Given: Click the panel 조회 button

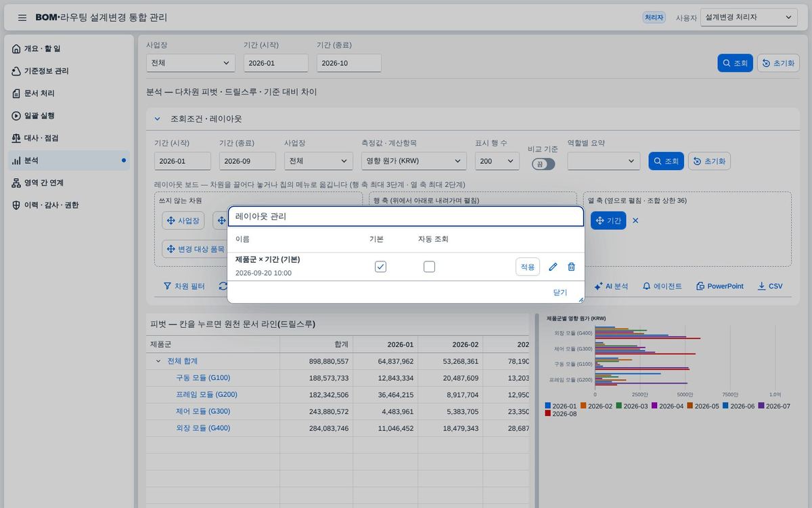Looking at the screenshot, I should pos(667,161).
